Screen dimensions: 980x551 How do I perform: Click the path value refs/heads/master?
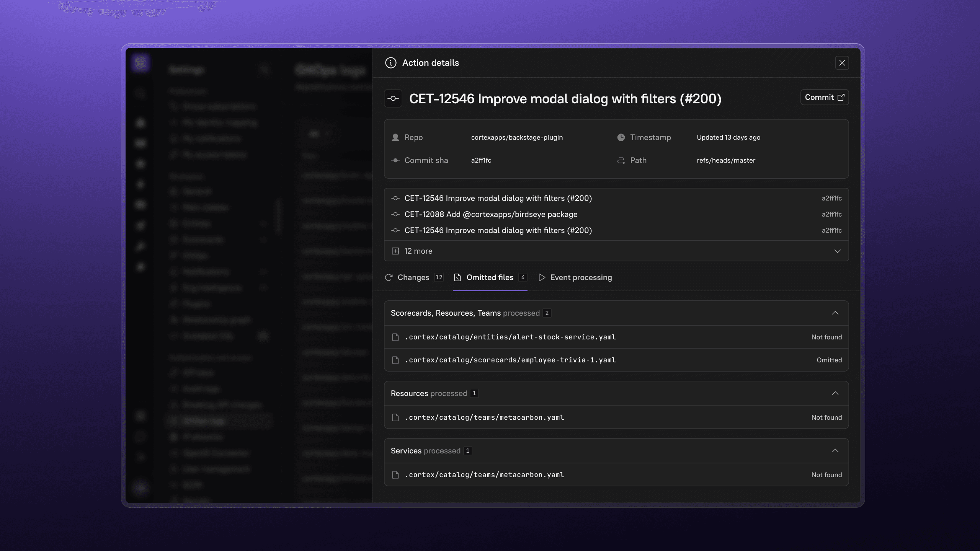[726, 160]
